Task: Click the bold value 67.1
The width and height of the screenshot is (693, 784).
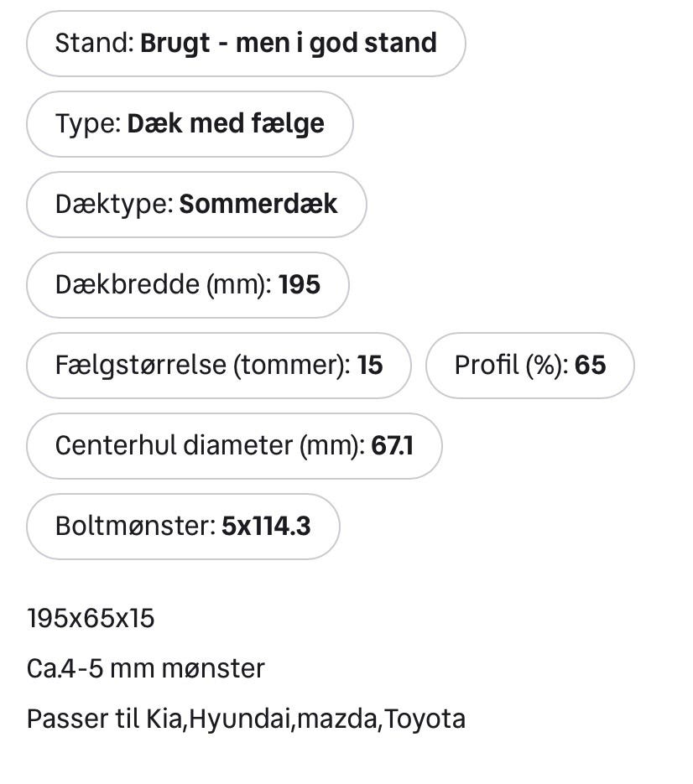Action: pyautogui.click(x=393, y=446)
